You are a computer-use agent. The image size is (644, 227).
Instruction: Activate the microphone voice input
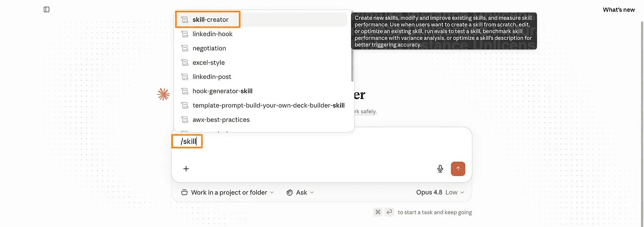440,169
